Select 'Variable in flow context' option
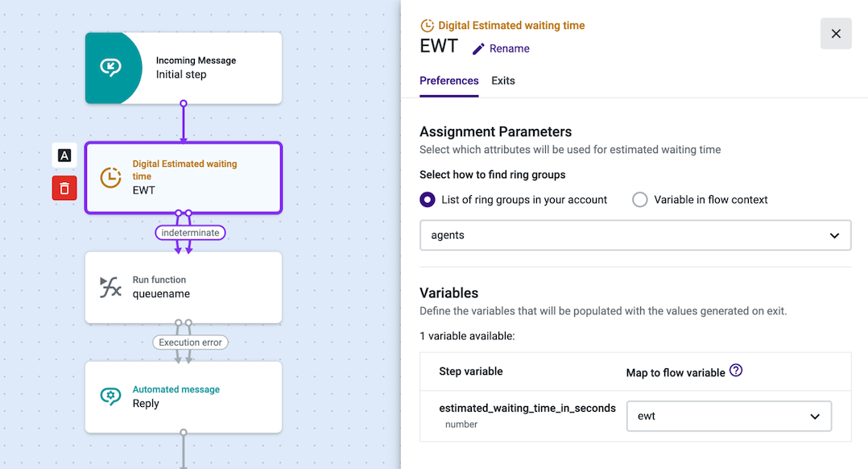This screenshot has height=469, width=868. coord(700,199)
